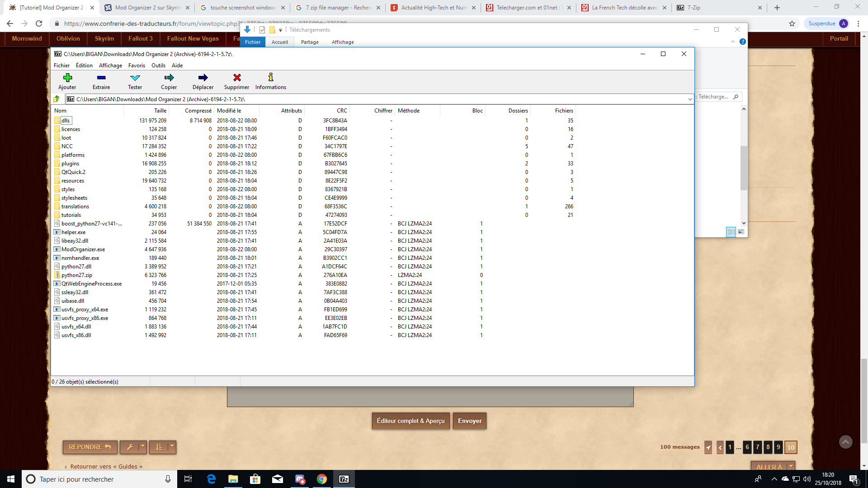Open Microsoft Store taskbar icon
The image size is (868, 488).
tap(255, 479)
